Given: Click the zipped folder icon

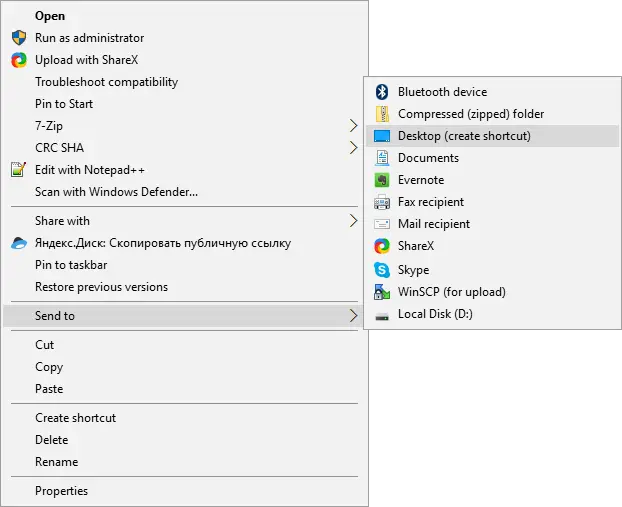Looking at the screenshot, I should tap(382, 114).
